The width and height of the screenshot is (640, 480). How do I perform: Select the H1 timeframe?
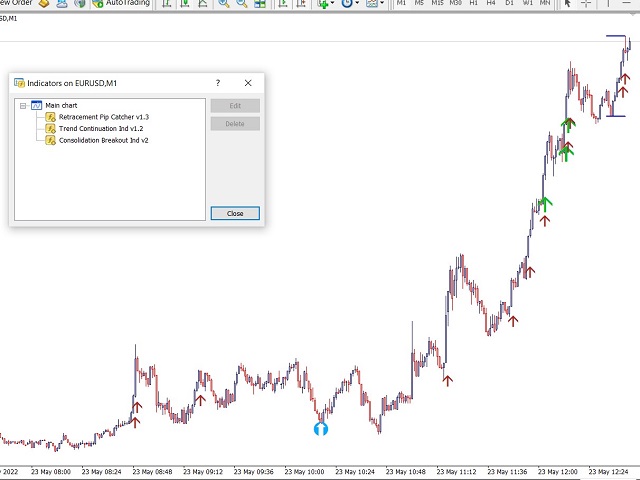pos(473,3)
